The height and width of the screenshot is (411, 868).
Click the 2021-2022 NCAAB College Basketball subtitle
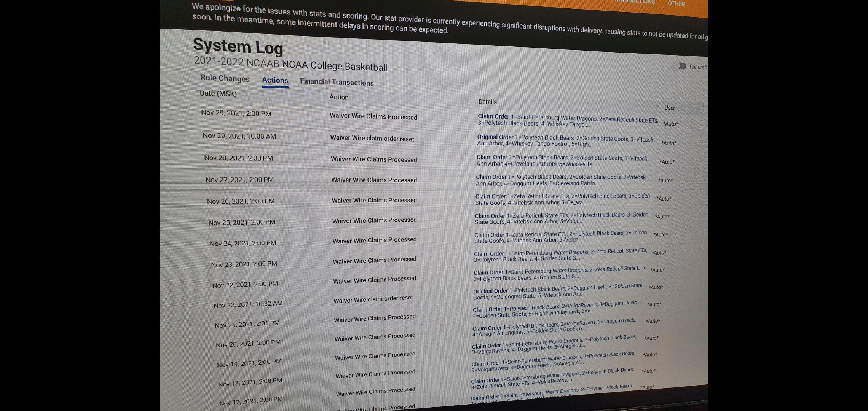point(290,64)
